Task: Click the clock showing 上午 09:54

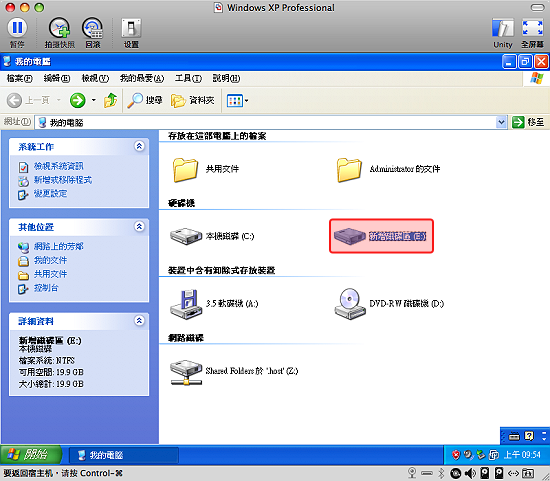Action: click(x=522, y=455)
